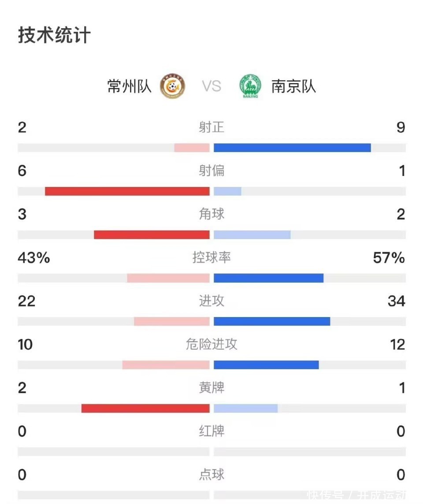Click the 危险进攻 stat label

click(x=211, y=344)
